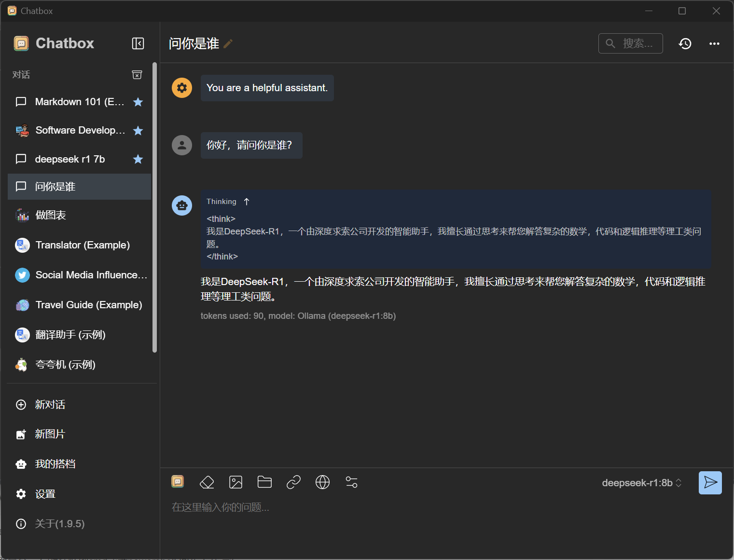
Task: Select the 问你是谁 conversation in sidebar
Action: point(80,187)
